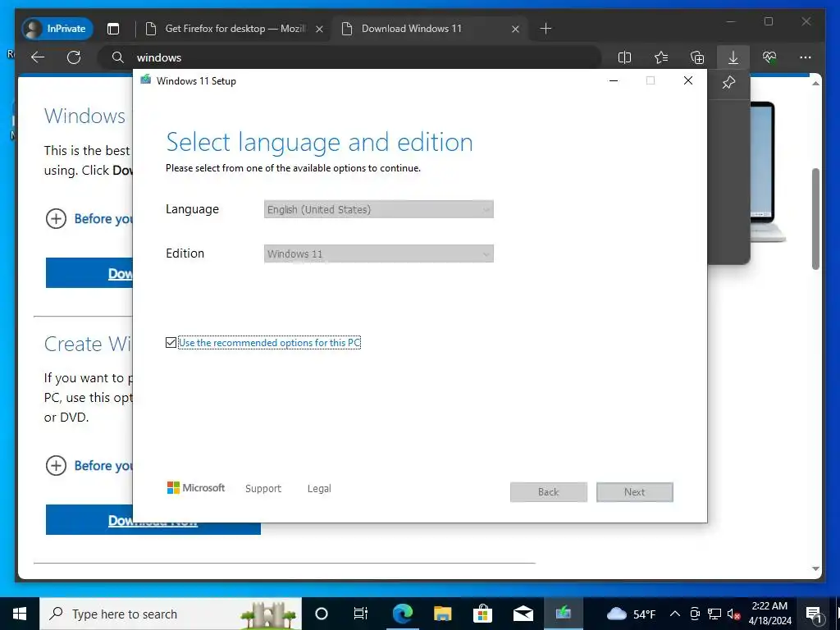Click the Next button in Setup
The image size is (840, 630).
(635, 492)
